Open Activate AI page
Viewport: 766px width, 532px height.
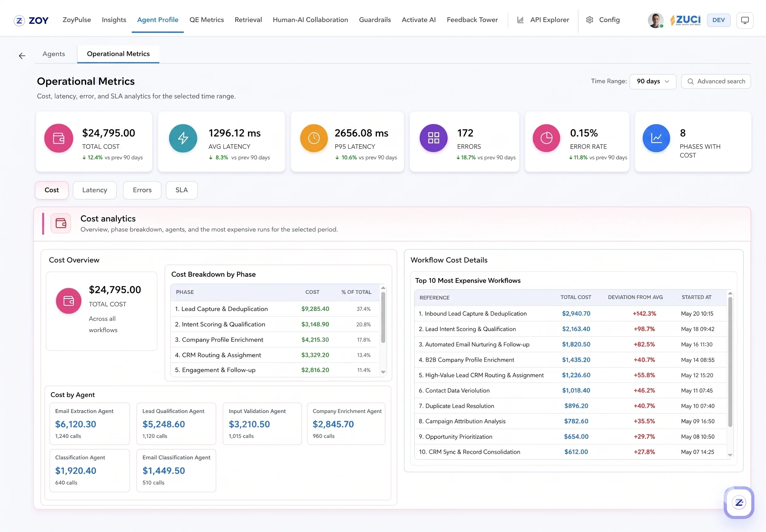(419, 20)
